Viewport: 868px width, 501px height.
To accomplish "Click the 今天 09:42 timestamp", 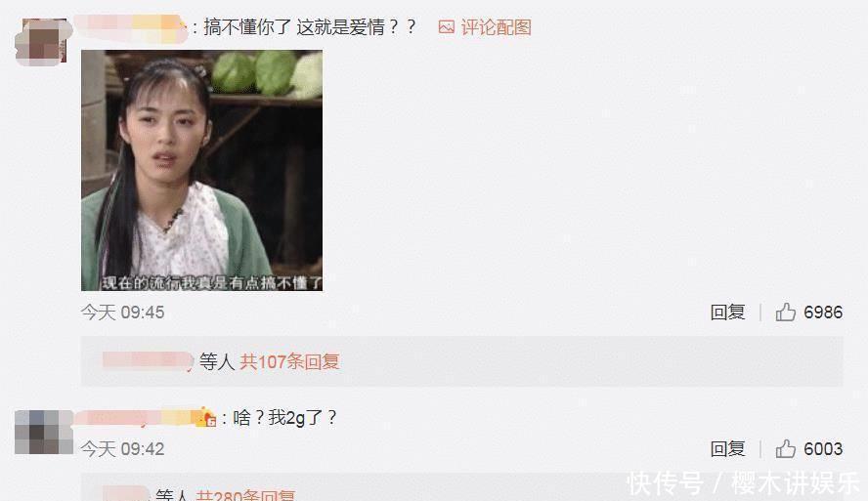I will coord(122,448).
